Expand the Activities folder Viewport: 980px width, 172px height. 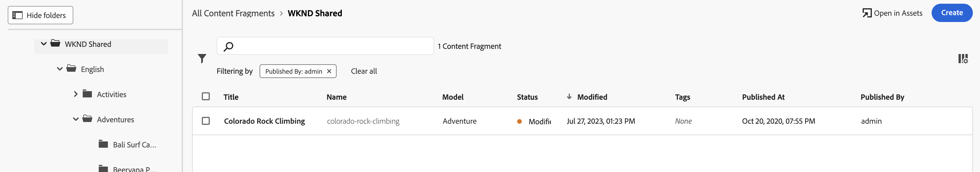[76, 94]
